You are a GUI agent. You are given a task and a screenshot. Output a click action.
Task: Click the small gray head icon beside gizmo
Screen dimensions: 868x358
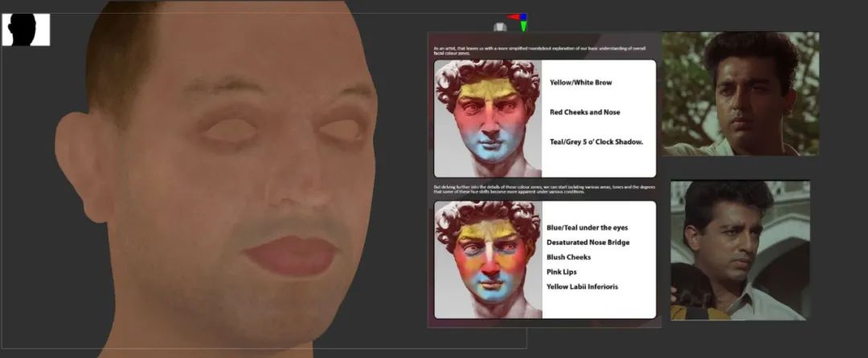(x=499, y=26)
